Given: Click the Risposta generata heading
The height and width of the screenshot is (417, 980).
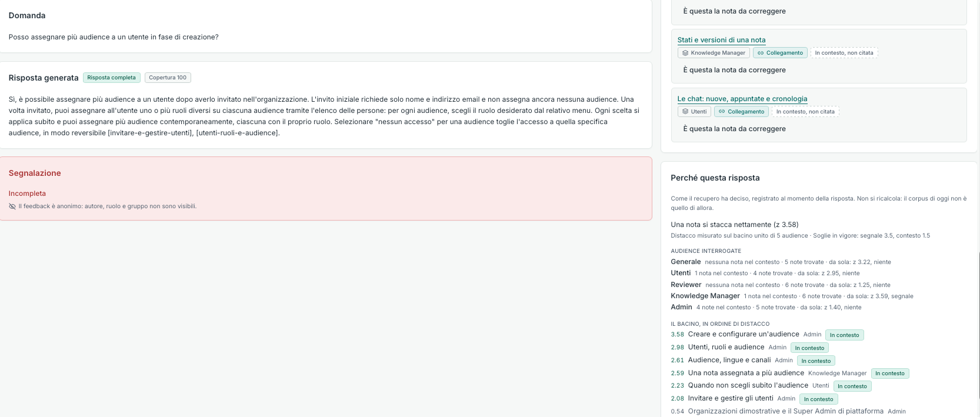Looking at the screenshot, I should pos(44,78).
